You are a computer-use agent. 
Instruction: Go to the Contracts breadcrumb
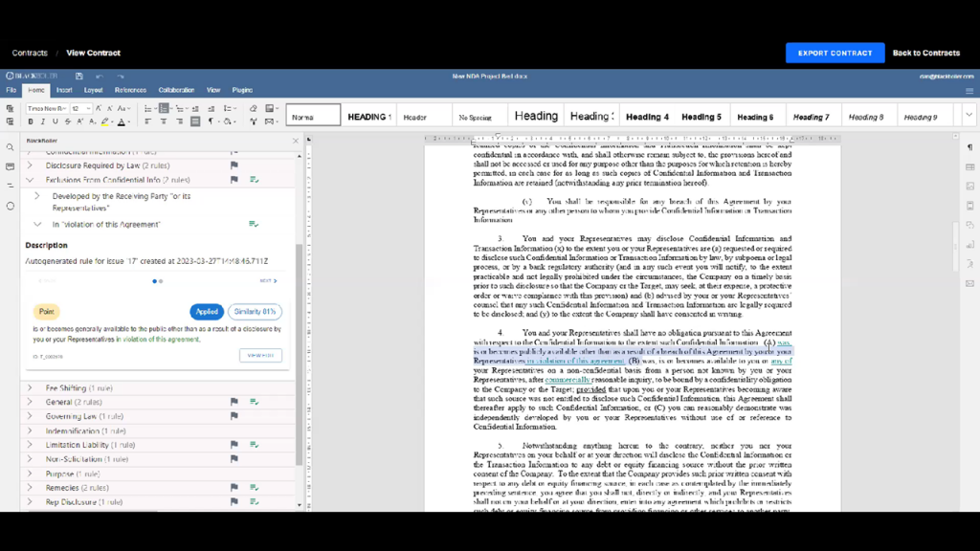tap(30, 54)
